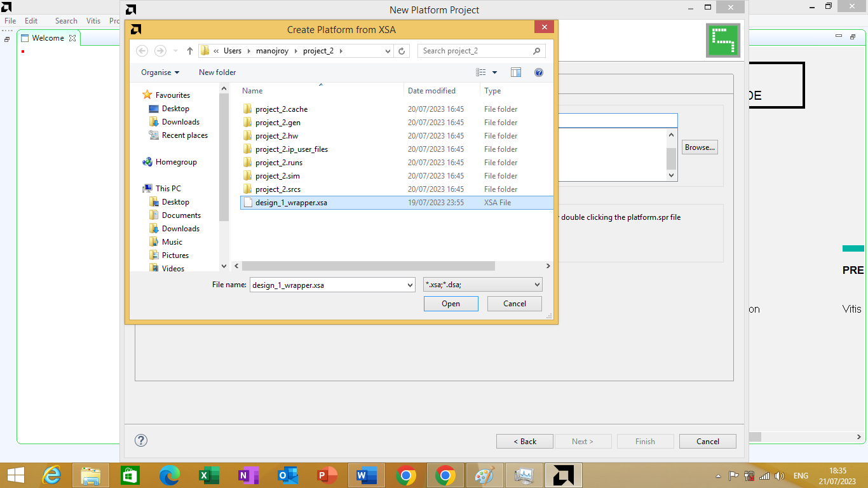Open Documents under This PC

tap(181, 215)
